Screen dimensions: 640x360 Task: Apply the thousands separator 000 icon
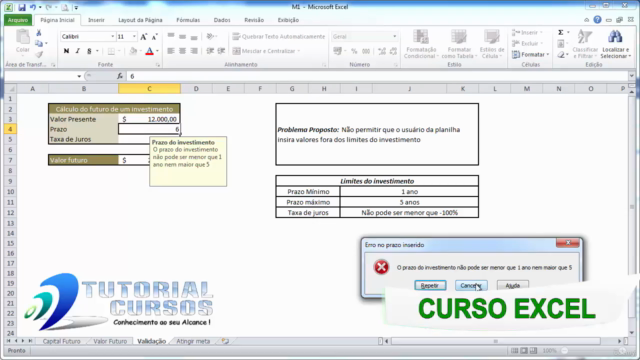tap(366, 51)
